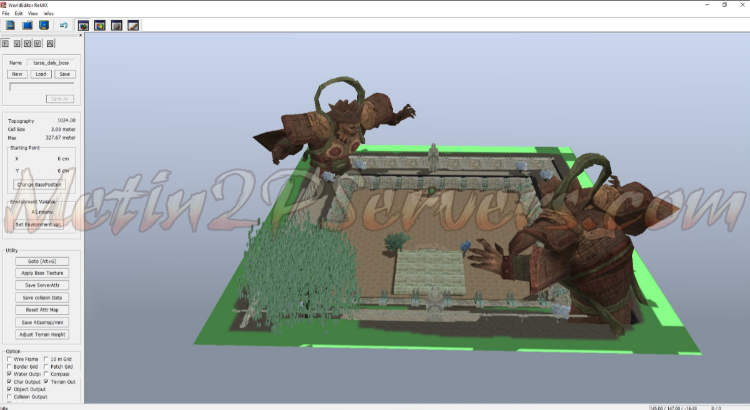
Task: Click the New map button
Action: click(x=17, y=74)
